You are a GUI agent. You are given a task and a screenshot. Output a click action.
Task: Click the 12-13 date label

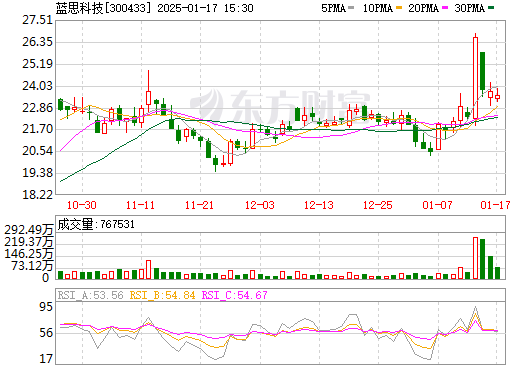click(x=319, y=205)
